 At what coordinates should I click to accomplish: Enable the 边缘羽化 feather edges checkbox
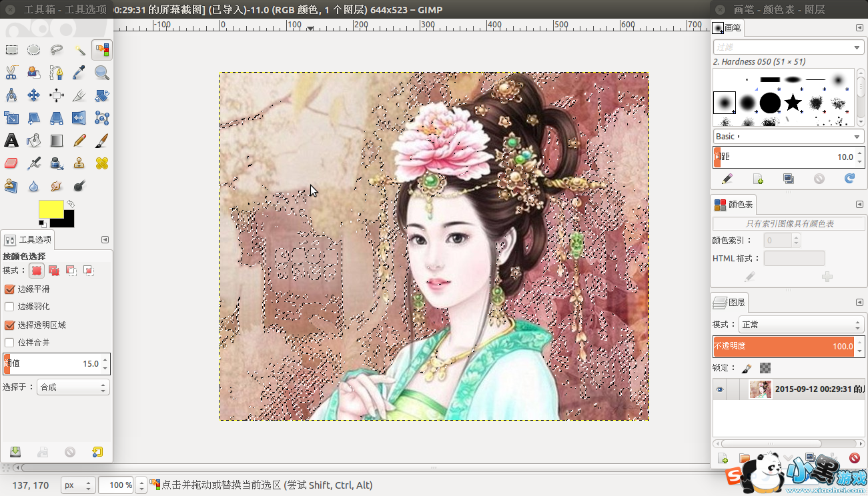coord(9,307)
